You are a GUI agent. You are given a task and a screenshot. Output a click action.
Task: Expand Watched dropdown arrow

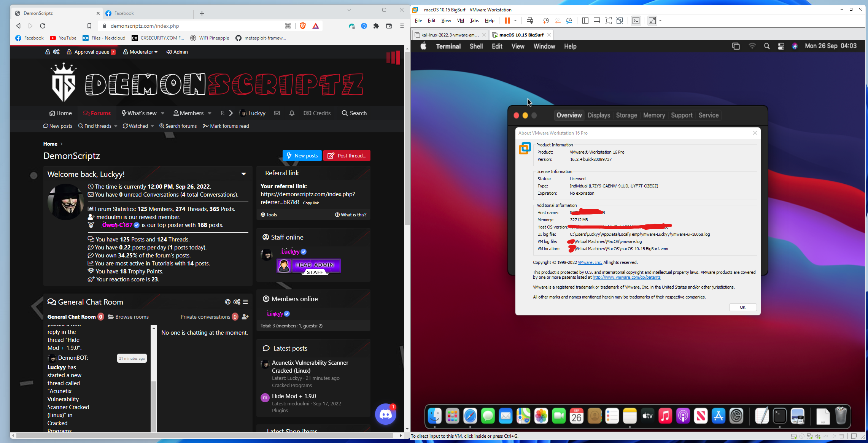(x=152, y=126)
